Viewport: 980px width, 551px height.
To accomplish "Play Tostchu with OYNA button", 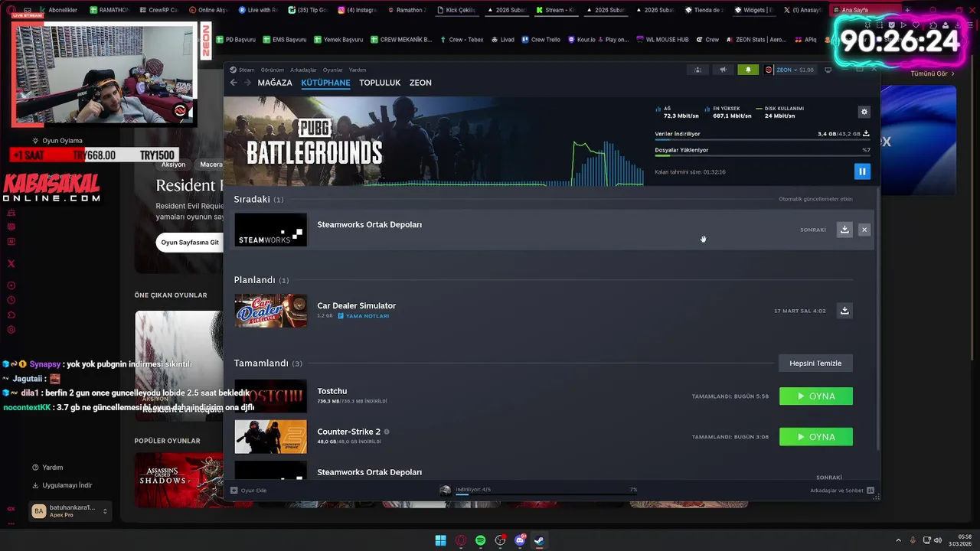I will (816, 396).
